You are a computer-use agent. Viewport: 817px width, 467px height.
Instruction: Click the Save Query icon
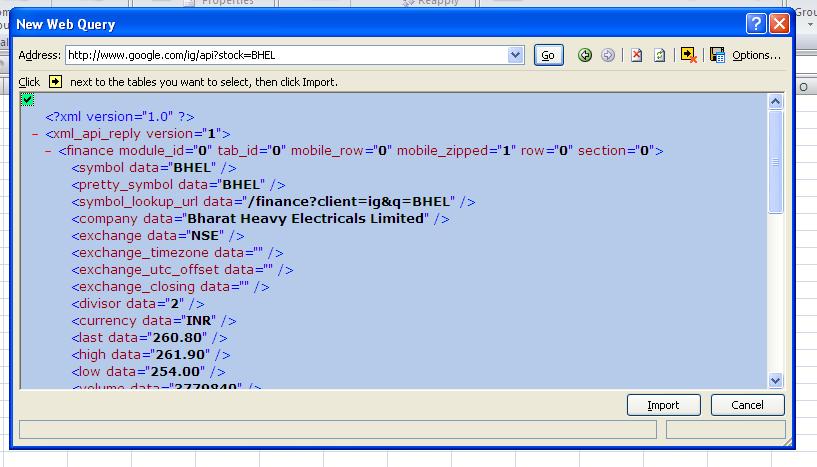click(x=717, y=55)
